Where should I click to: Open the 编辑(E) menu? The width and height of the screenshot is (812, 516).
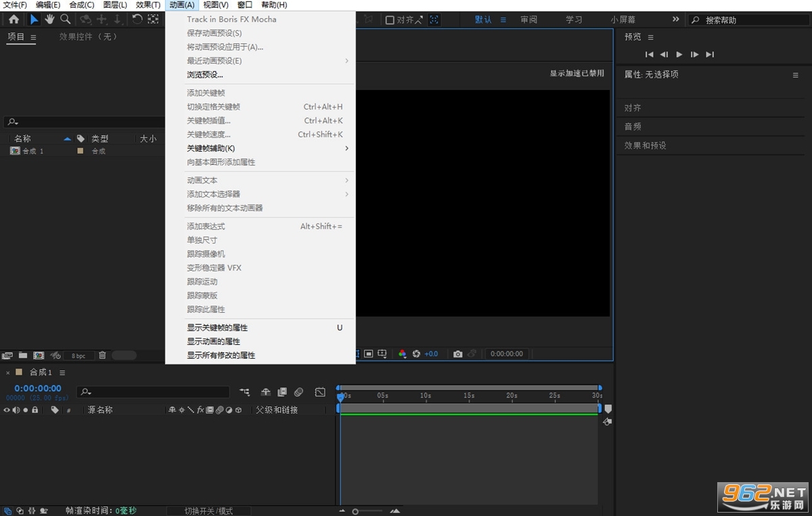point(48,5)
